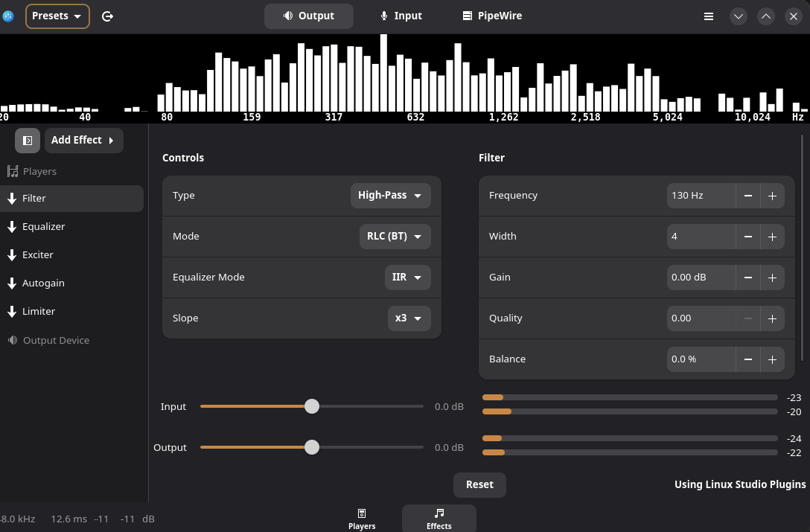Click the Input gain slider handle

[312, 406]
